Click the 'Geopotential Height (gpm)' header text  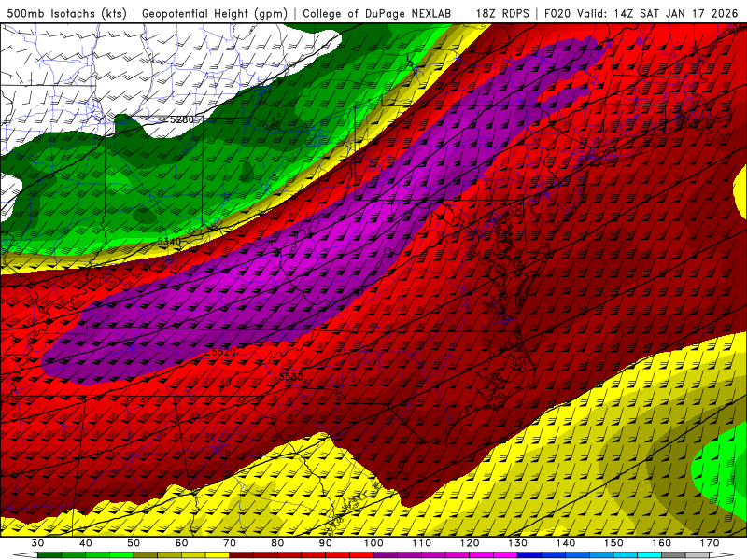pyautogui.click(x=215, y=13)
